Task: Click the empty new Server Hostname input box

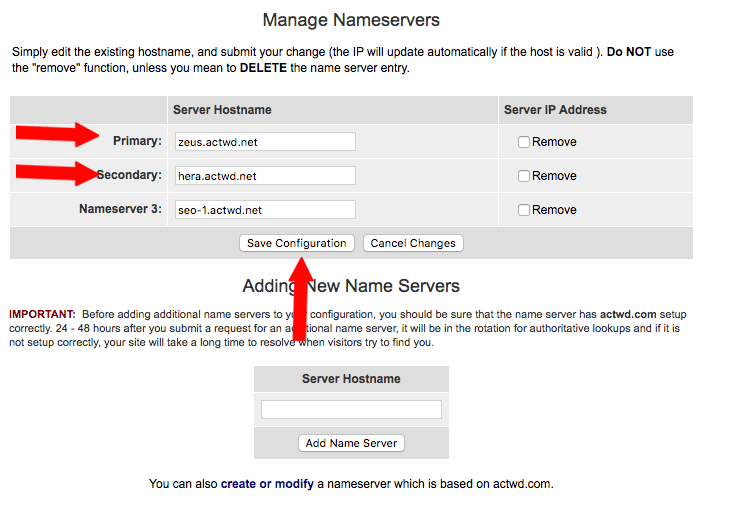Action: (x=351, y=410)
